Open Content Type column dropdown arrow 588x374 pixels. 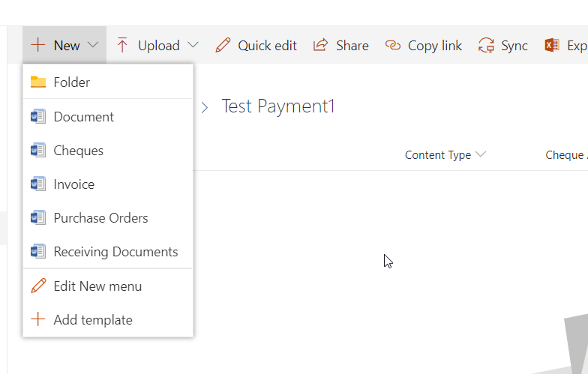click(x=480, y=154)
